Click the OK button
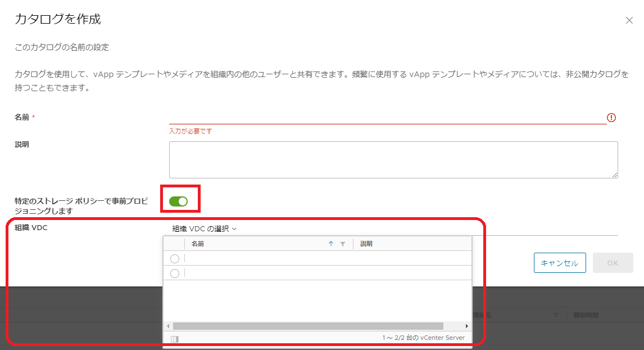The image size is (644, 350). point(613,262)
